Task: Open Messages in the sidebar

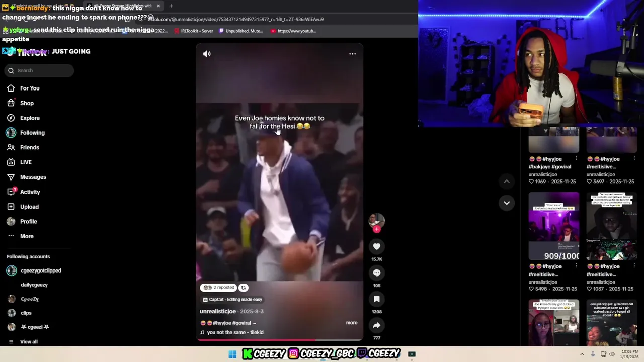Action: click(x=33, y=177)
